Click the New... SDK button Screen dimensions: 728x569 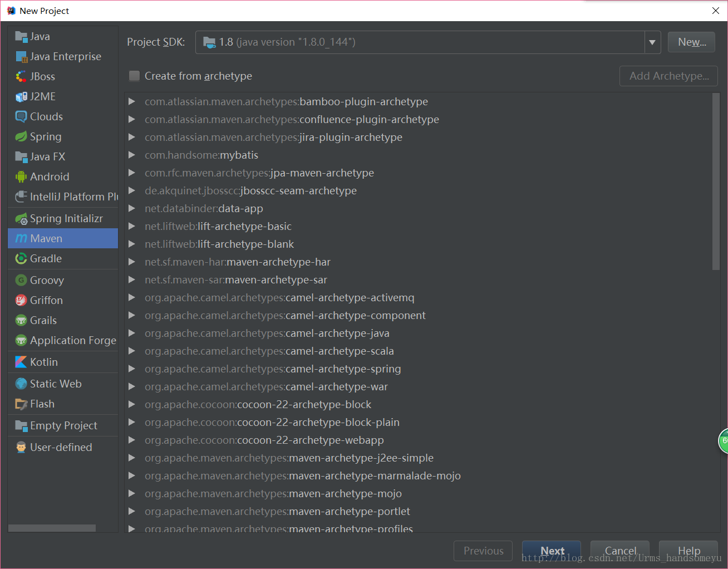point(692,42)
